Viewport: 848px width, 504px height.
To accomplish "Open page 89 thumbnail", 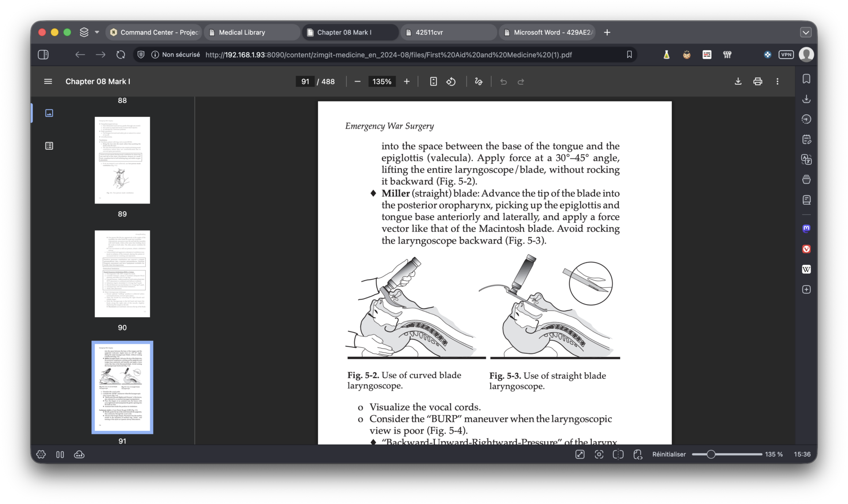I will (x=122, y=160).
